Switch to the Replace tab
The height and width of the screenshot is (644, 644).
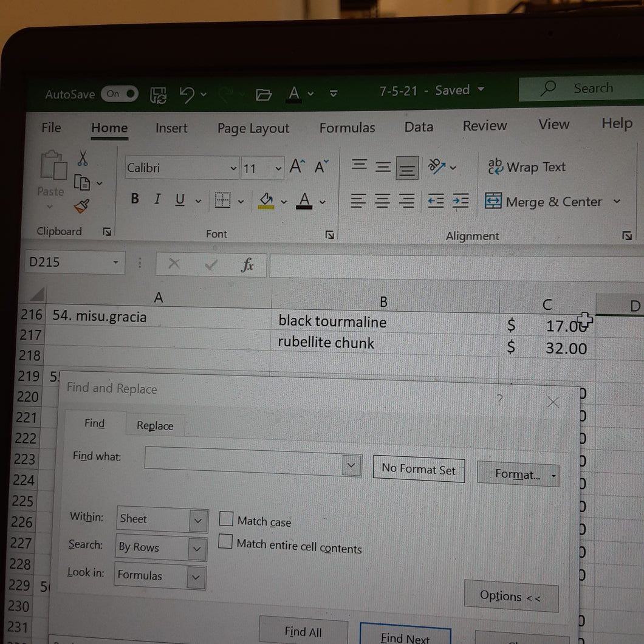coord(155,425)
